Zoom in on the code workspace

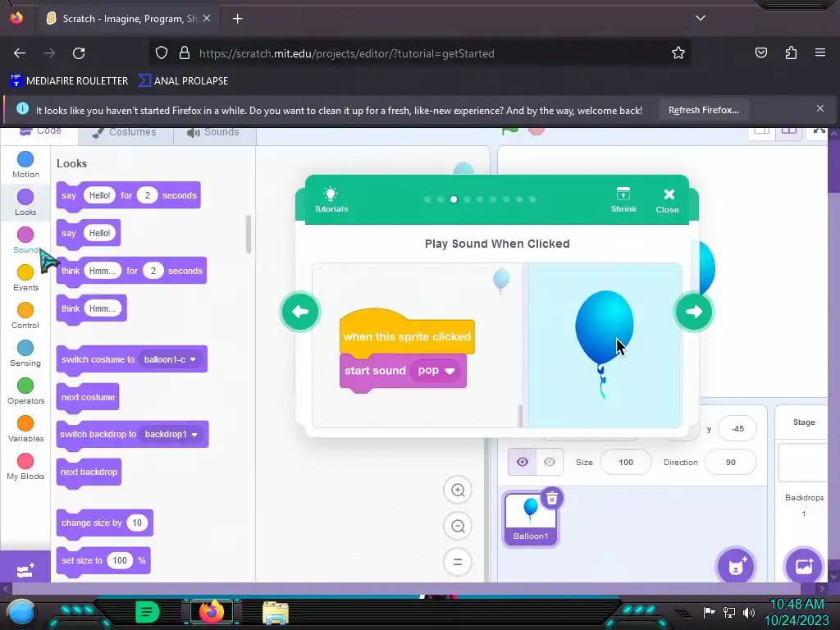coord(458,491)
